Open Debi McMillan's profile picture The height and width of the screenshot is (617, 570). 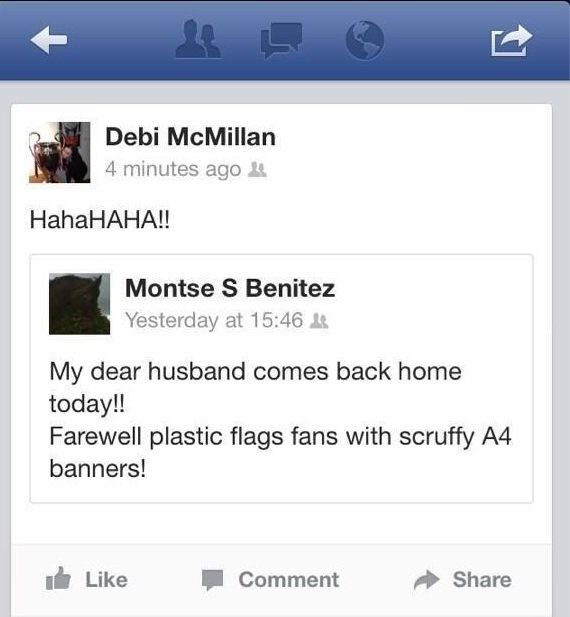tap(59, 152)
